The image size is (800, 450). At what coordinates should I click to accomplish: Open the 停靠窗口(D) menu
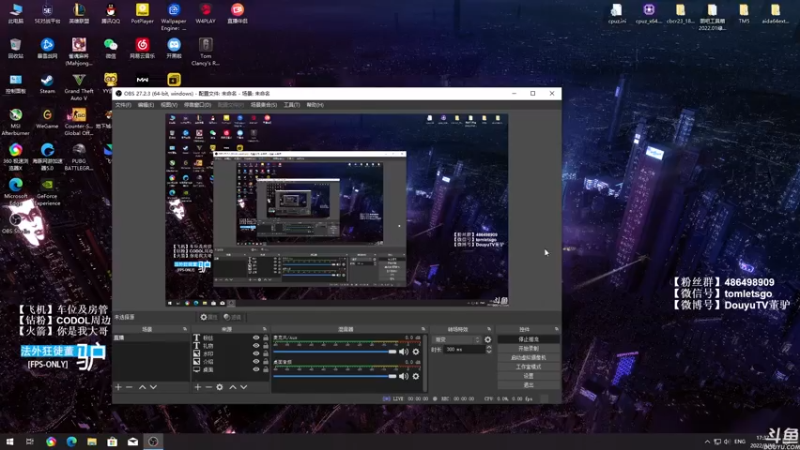[197, 105]
